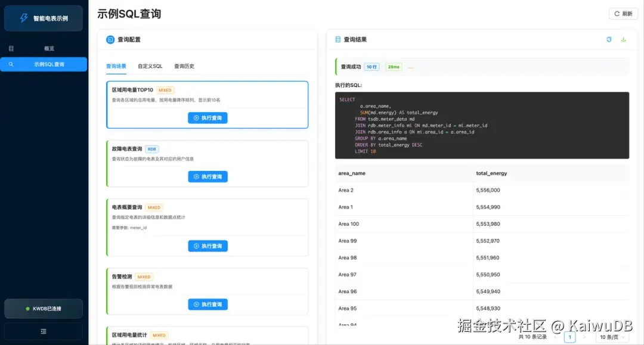Switch to the 查询历史 tab

pos(184,66)
